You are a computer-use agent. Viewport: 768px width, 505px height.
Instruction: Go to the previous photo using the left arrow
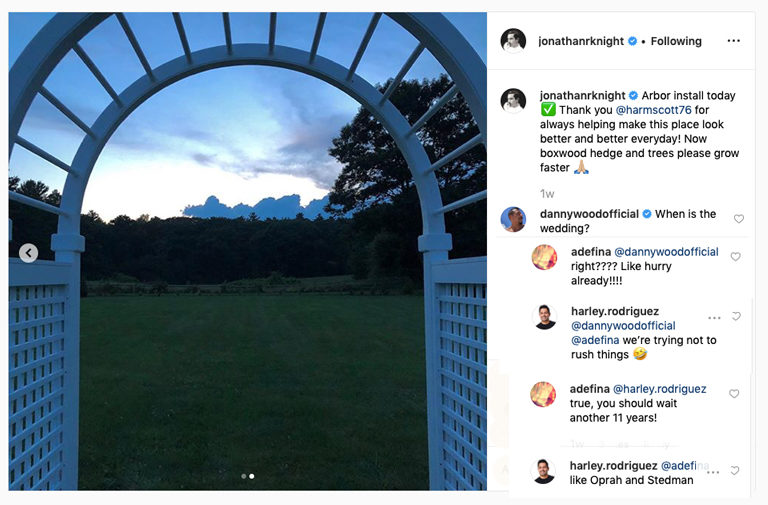click(28, 253)
